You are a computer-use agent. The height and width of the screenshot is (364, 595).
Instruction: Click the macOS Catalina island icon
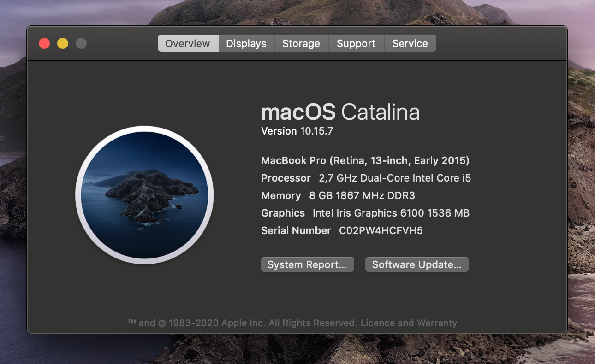pyautogui.click(x=144, y=195)
